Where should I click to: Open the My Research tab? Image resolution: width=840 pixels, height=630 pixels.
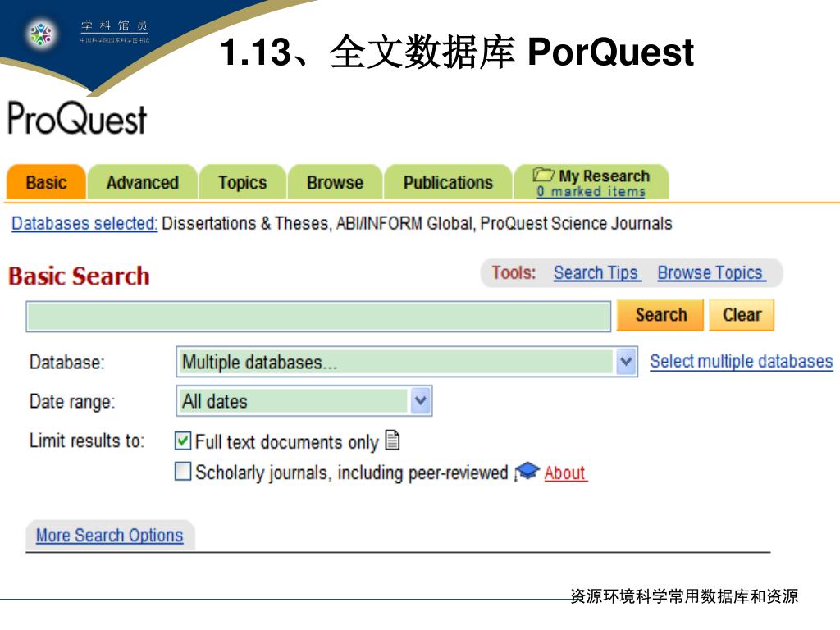(591, 182)
